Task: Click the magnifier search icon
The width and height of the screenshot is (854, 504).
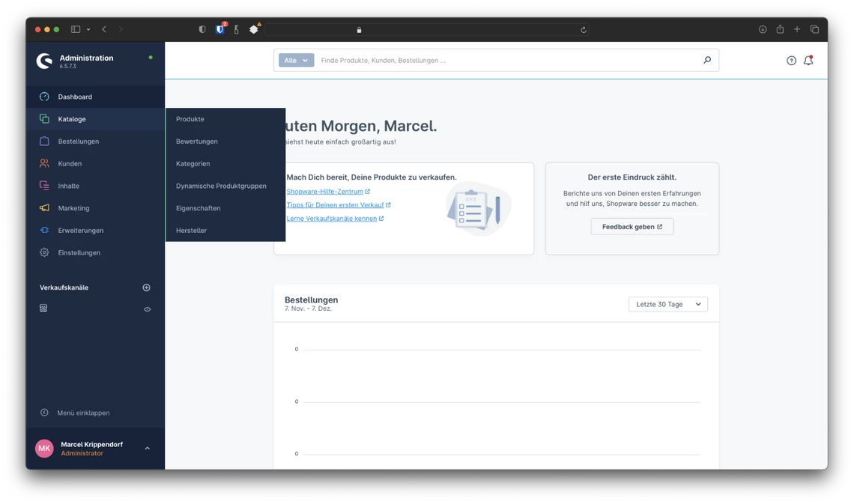Action: (x=706, y=60)
